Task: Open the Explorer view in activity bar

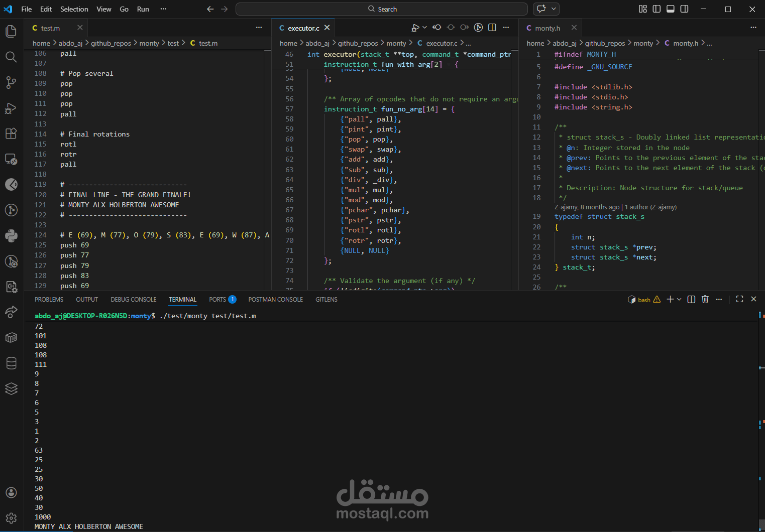Action: coord(11,31)
